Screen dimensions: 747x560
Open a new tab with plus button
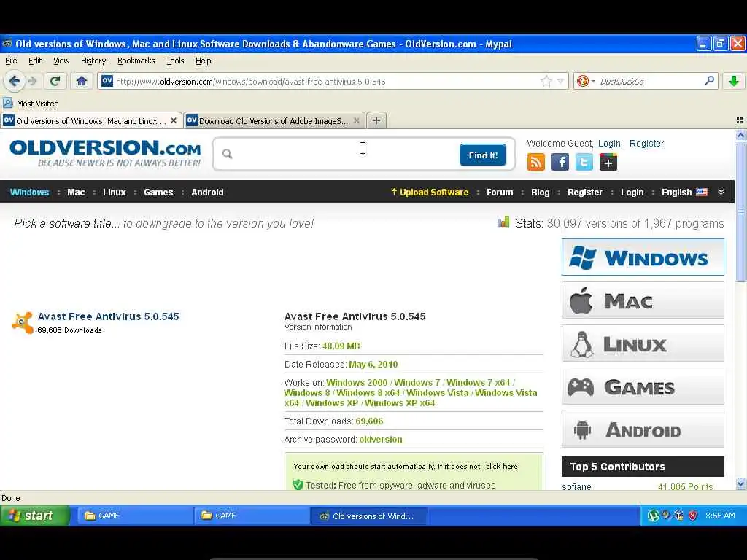[x=376, y=120]
